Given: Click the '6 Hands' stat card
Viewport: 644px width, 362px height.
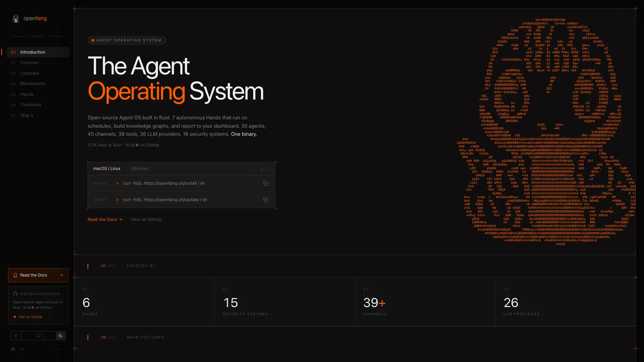Looking at the screenshot, I should tap(144, 302).
